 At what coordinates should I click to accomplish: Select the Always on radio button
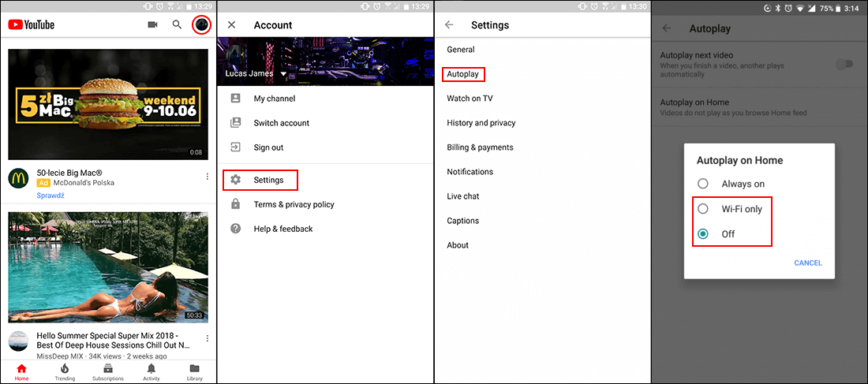coord(702,184)
